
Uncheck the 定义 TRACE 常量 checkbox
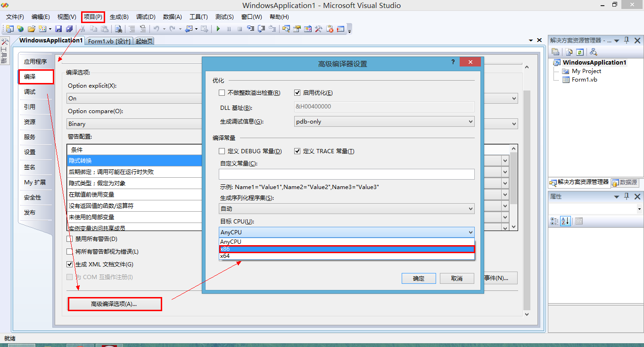click(297, 151)
